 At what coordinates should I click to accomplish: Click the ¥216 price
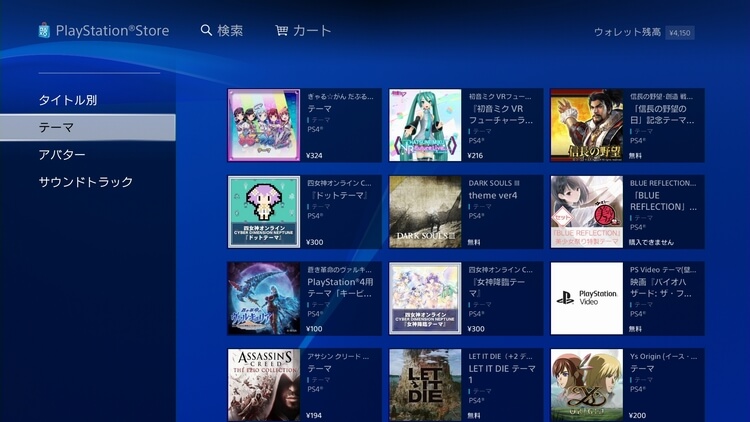(x=475, y=155)
